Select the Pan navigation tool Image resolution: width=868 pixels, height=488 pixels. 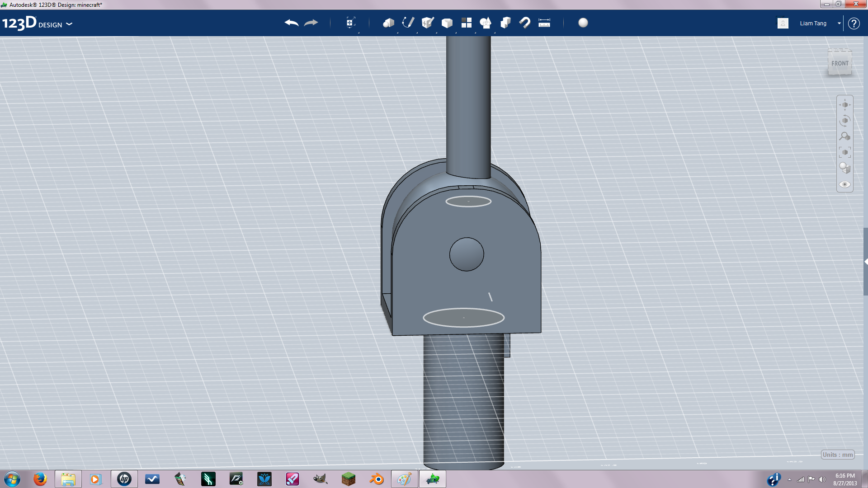845,105
